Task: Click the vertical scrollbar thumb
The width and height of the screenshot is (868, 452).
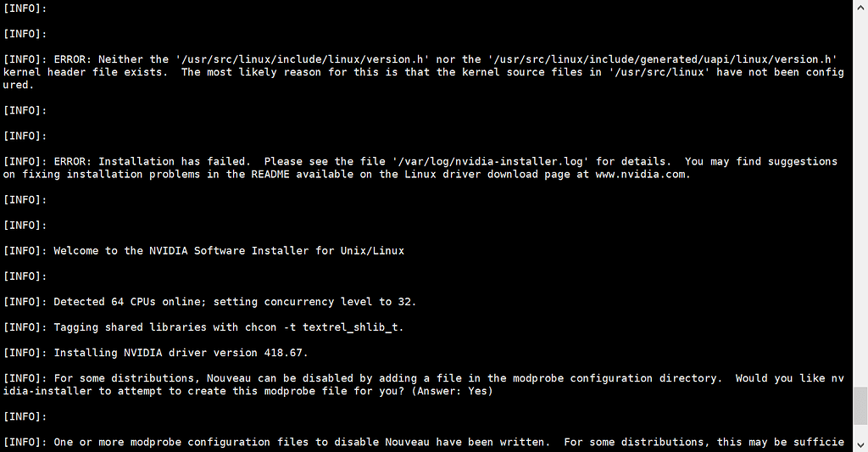Action: [860, 404]
